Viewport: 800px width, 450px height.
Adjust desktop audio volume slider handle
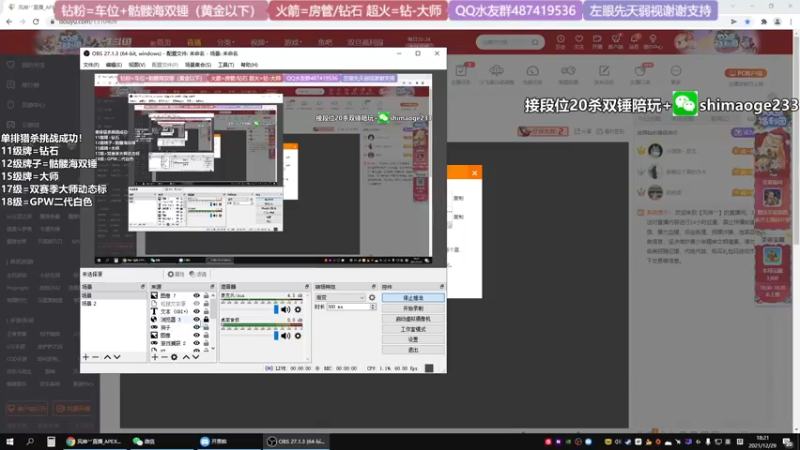point(276,336)
